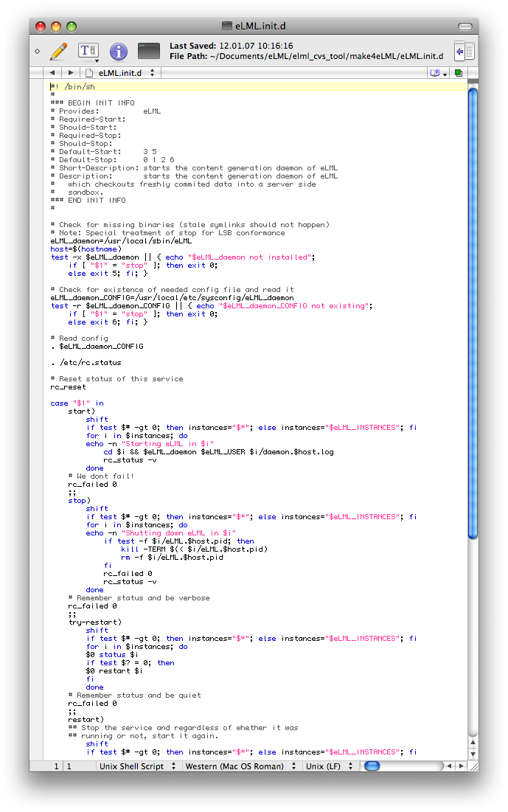Image resolution: width=508 pixels, height=812 pixels.
Task: Click the 'echo -n "Starting eLML in $i"' line
Action: pyautogui.click(x=150, y=444)
